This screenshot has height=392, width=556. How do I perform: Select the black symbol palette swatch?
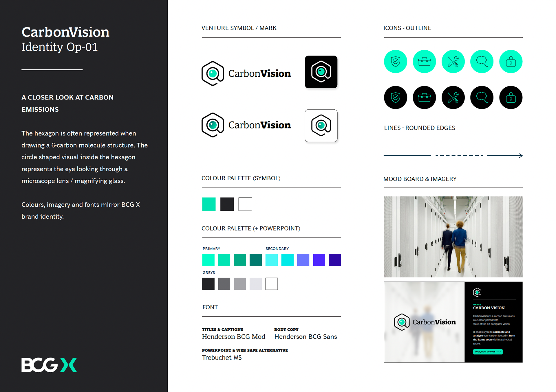pos(227,204)
